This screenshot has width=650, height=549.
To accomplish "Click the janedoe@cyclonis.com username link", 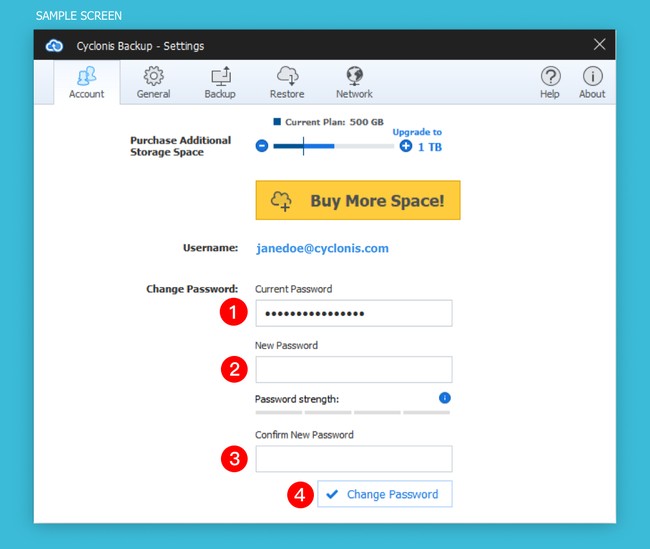I will coord(322,248).
